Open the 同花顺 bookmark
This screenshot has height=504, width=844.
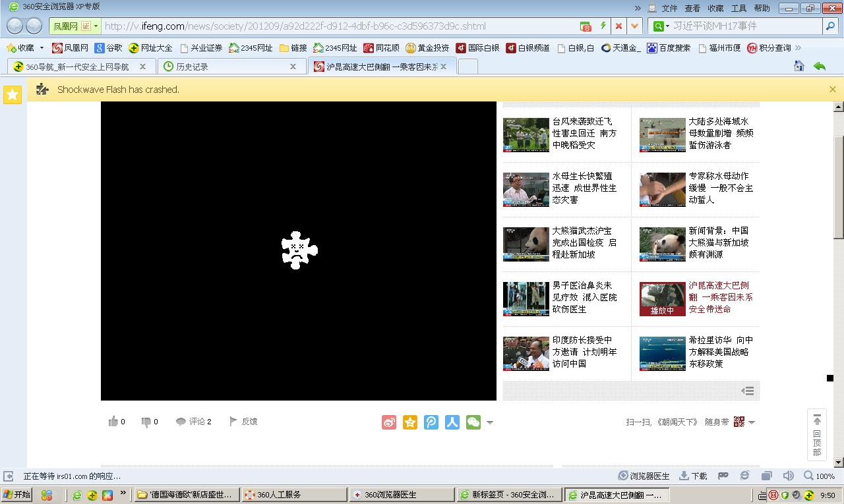(x=381, y=47)
